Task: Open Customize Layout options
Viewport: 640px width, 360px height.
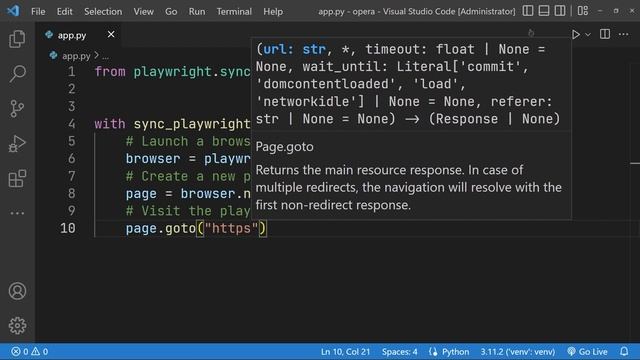Action: tap(583, 11)
